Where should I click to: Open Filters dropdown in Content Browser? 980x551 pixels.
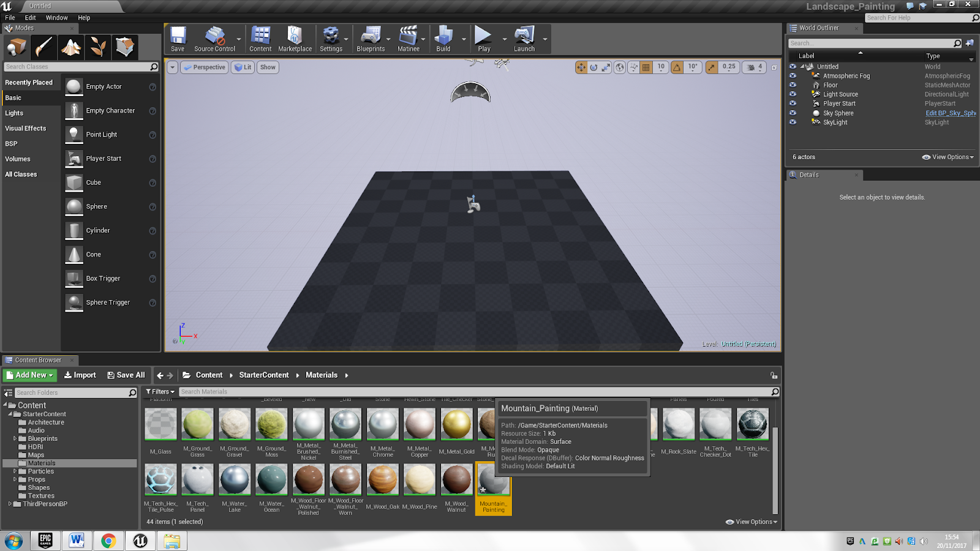pos(160,392)
